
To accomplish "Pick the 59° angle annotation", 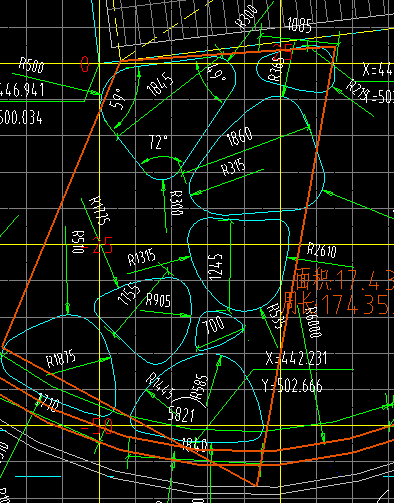I will pos(118,99).
